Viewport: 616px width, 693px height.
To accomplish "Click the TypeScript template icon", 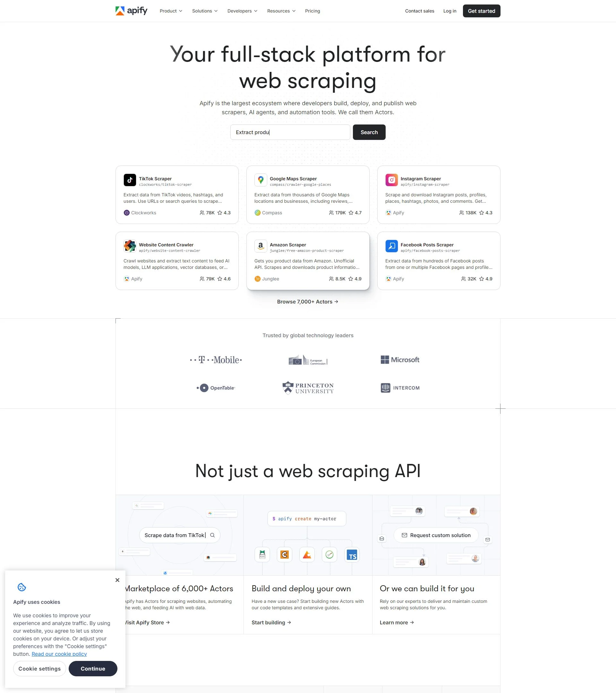I will (352, 555).
